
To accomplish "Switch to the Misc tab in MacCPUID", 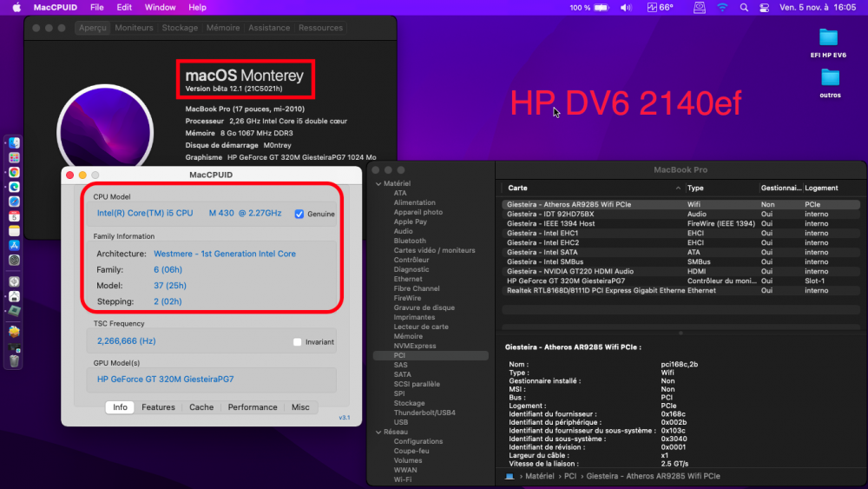I will 300,407.
